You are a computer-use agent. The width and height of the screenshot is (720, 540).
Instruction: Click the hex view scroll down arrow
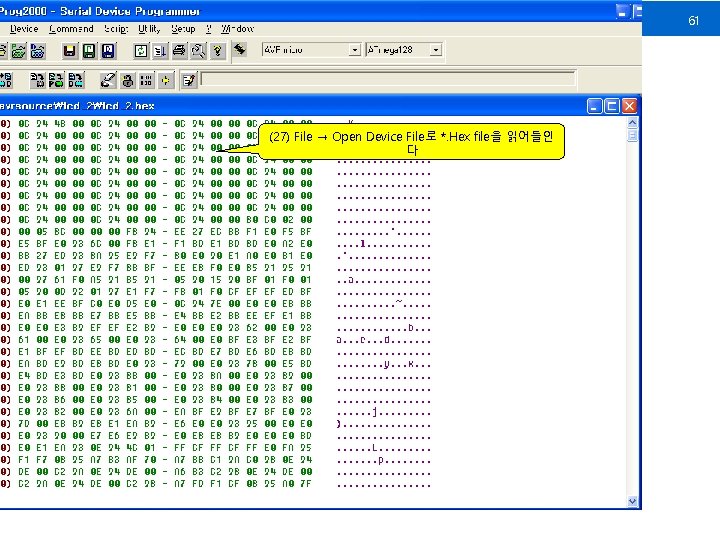632,501
